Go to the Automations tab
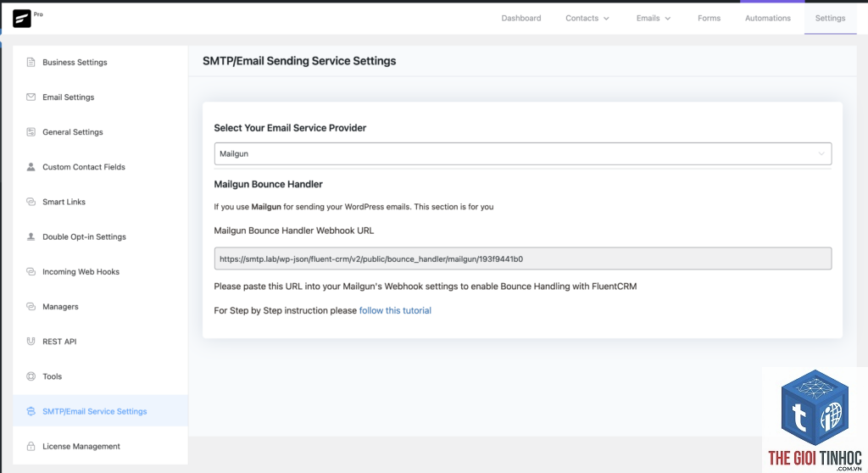 click(x=768, y=19)
